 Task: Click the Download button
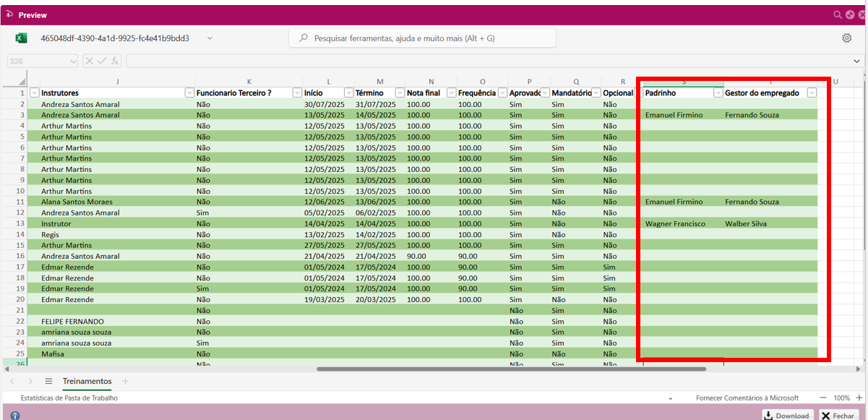(x=787, y=415)
